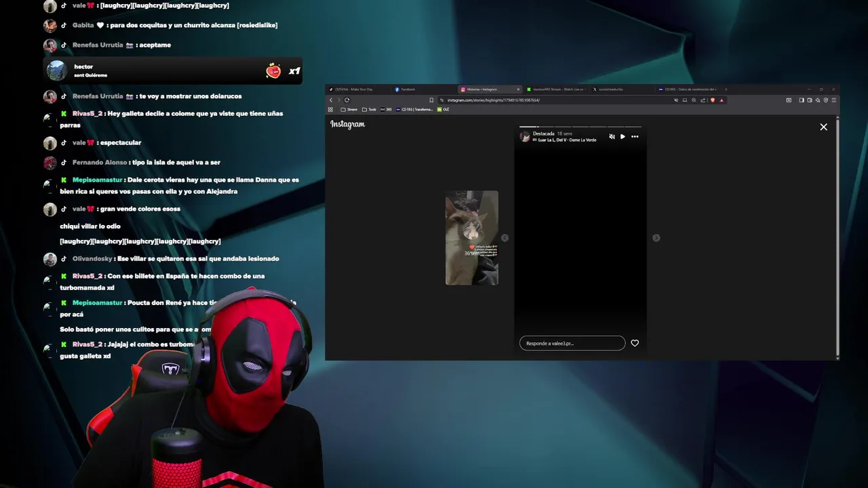Go back with the browser back arrow

click(x=331, y=100)
